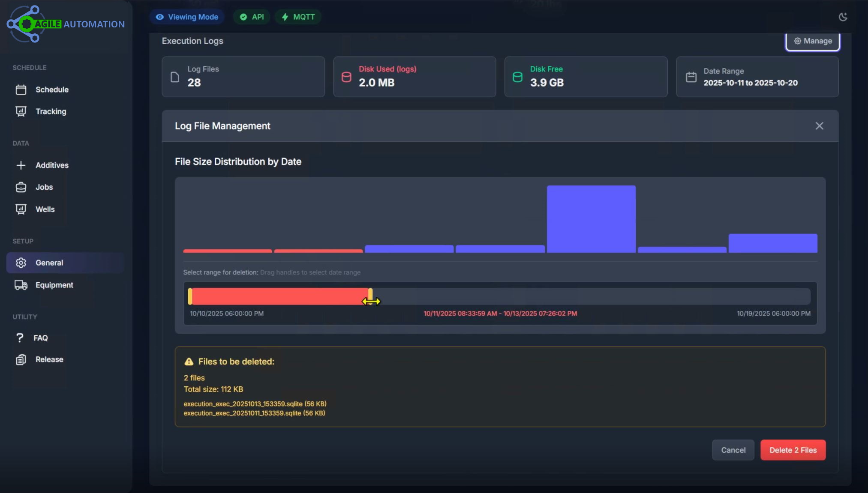Open the Jobs sidebar icon
Viewport: 868px width, 493px height.
21,187
